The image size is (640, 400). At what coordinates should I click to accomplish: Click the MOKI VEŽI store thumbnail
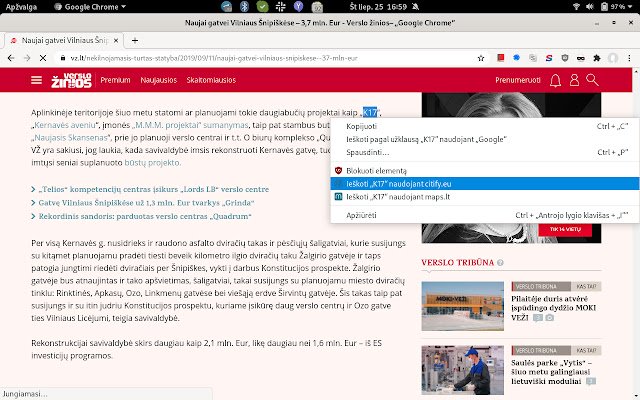click(462, 306)
